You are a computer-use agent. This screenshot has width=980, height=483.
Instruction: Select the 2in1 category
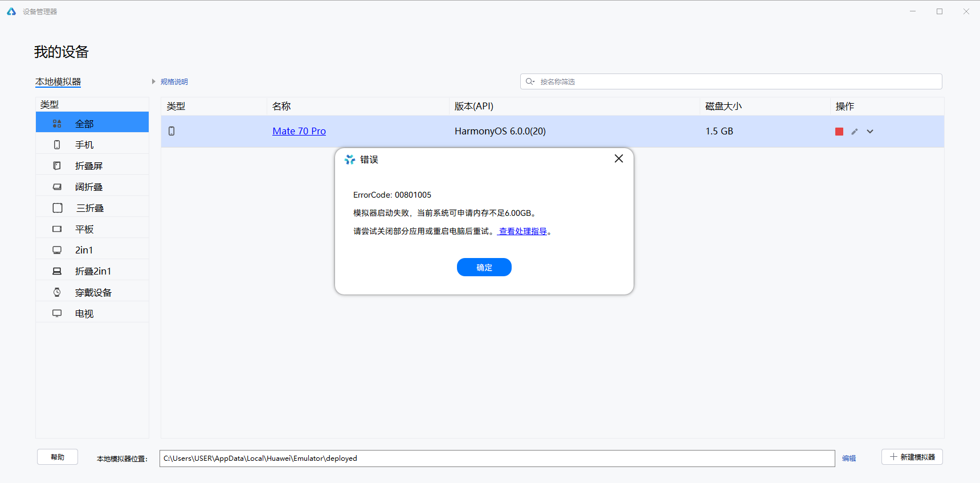pos(92,250)
